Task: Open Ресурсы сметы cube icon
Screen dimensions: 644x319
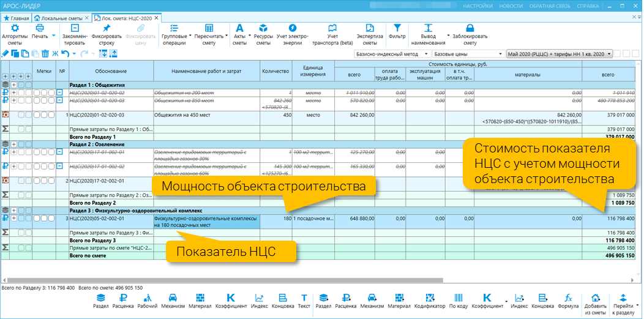Action: 263,28
